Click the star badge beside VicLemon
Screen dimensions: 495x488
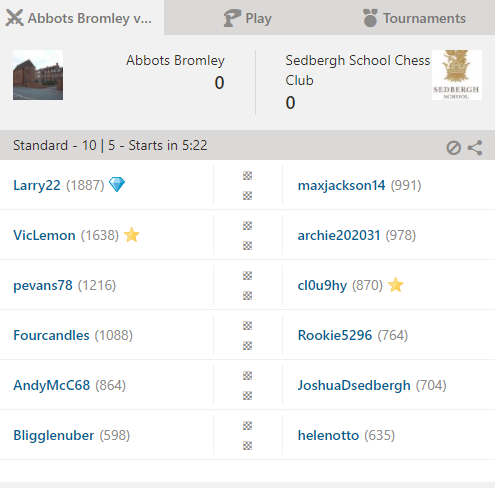pos(132,235)
